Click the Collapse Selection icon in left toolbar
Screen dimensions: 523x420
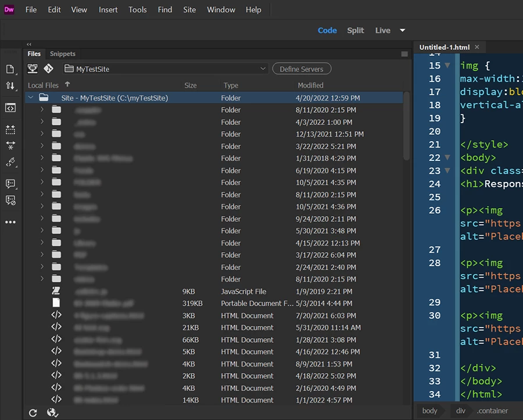10,145
